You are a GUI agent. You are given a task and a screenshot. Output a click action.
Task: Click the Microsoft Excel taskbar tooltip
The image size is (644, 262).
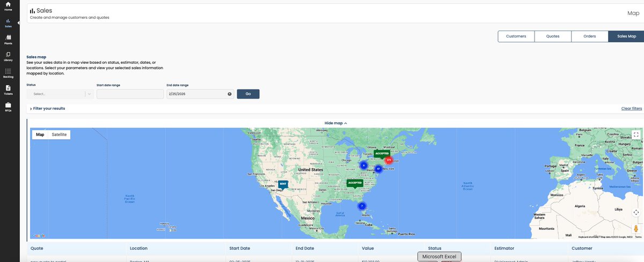(x=439, y=257)
